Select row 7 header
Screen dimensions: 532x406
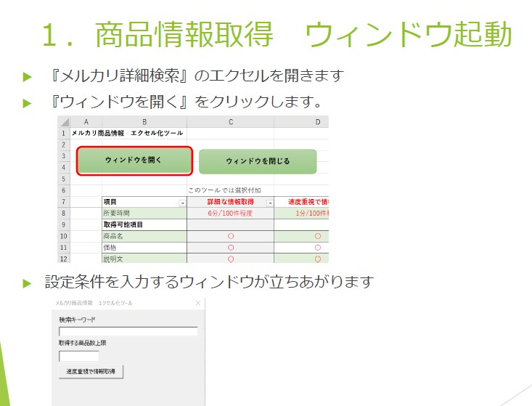click(64, 202)
